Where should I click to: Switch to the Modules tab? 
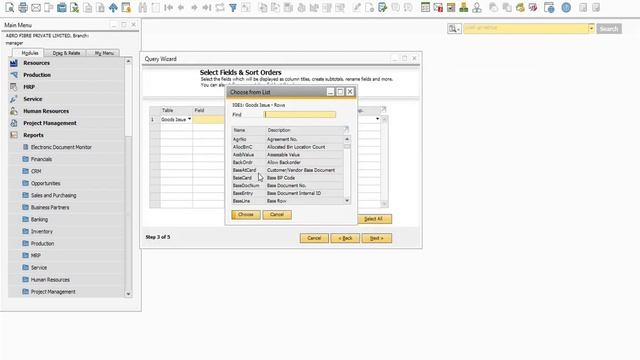(x=29, y=53)
